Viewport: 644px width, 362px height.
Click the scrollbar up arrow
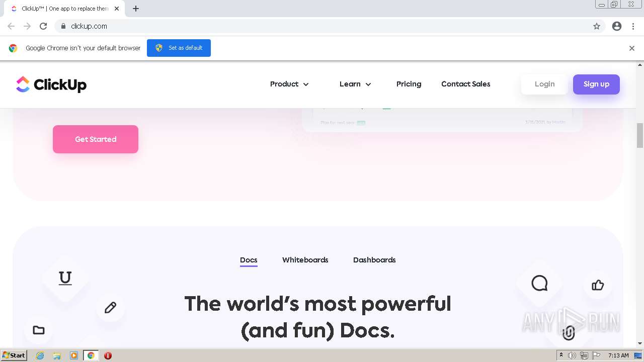pyautogui.click(x=640, y=65)
